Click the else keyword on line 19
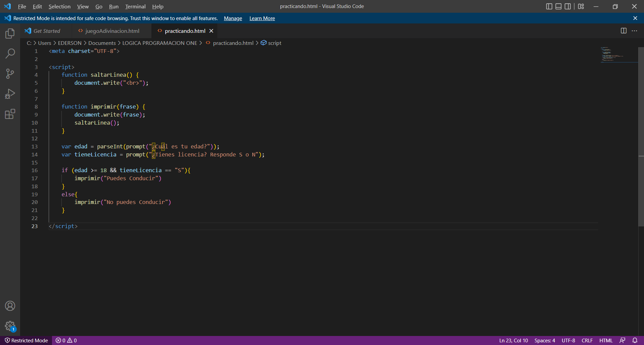 tap(68, 194)
